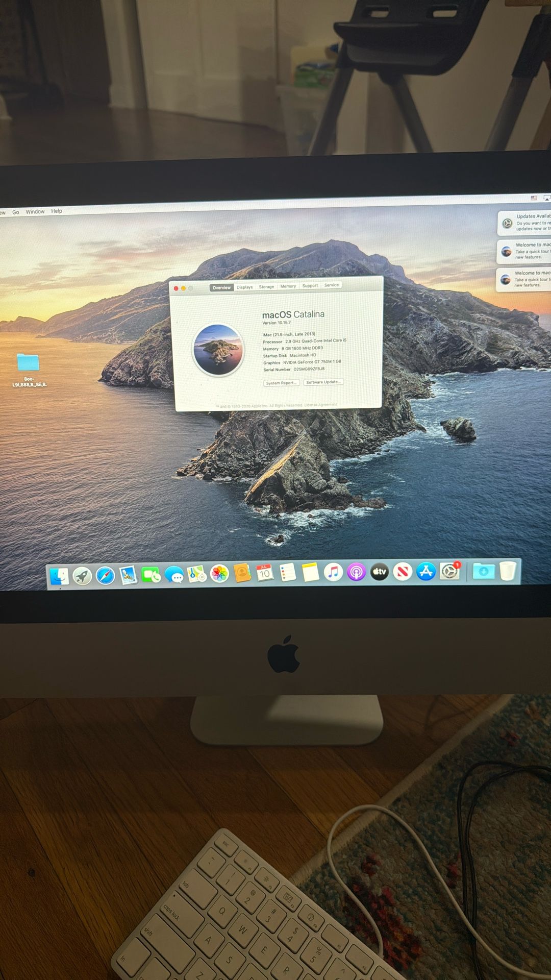The height and width of the screenshot is (980, 551).
Task: Open Reminders from the Dock
Action: coord(287,573)
